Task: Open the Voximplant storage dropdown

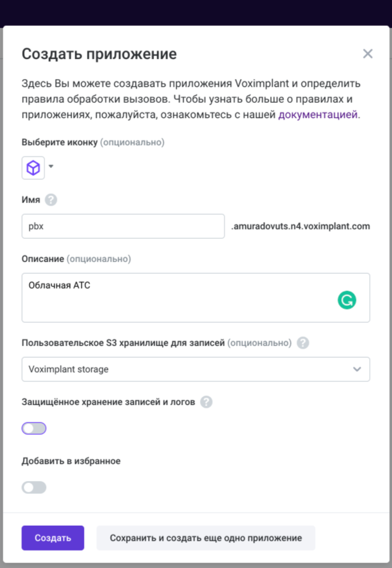Action: point(196,369)
